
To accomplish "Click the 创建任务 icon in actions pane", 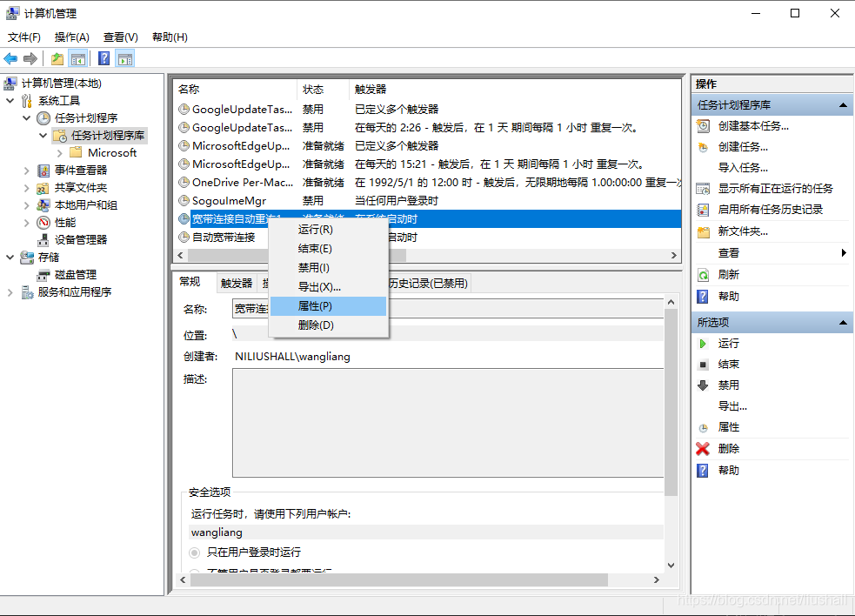I will (704, 147).
